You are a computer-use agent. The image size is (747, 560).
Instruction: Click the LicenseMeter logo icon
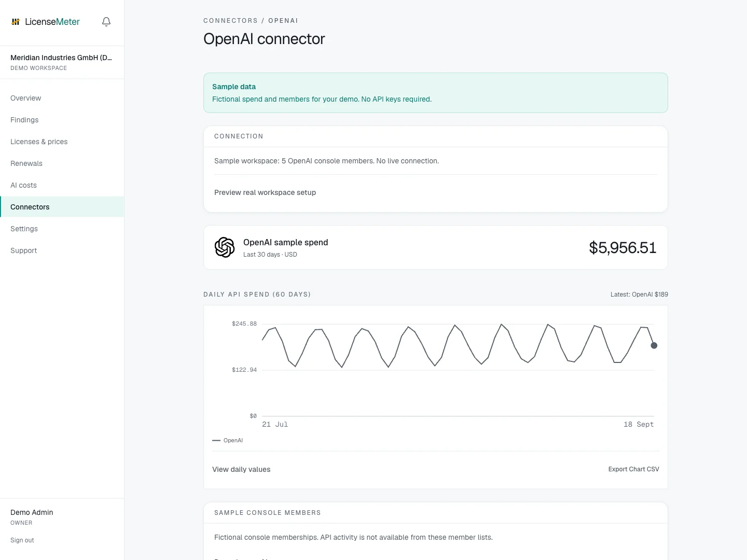click(16, 22)
